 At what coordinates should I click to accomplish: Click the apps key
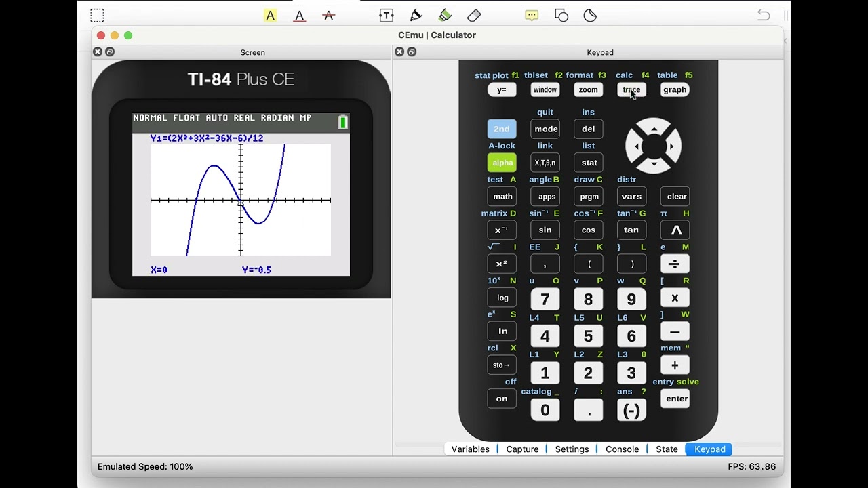(547, 197)
